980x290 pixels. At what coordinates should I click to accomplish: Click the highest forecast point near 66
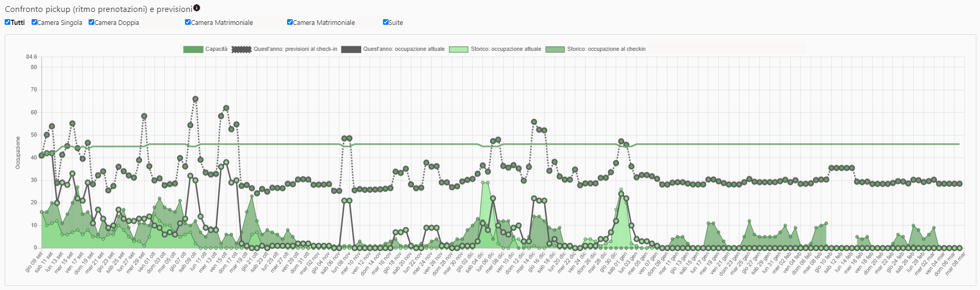[195, 99]
